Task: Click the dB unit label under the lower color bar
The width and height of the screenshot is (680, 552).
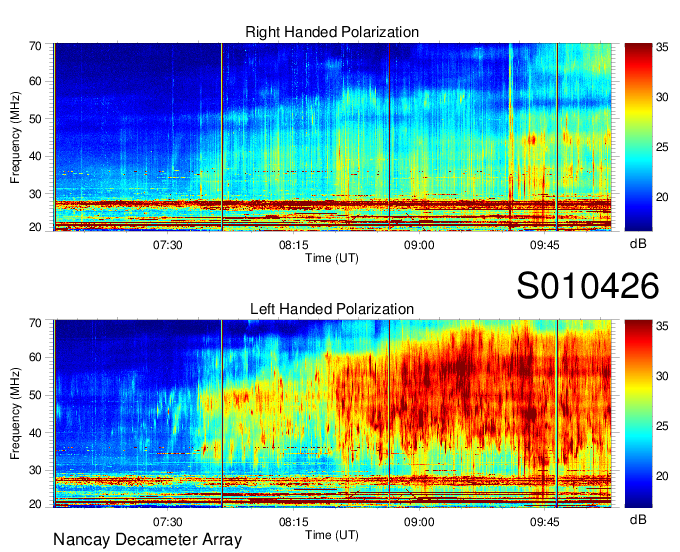Action: pos(638,519)
